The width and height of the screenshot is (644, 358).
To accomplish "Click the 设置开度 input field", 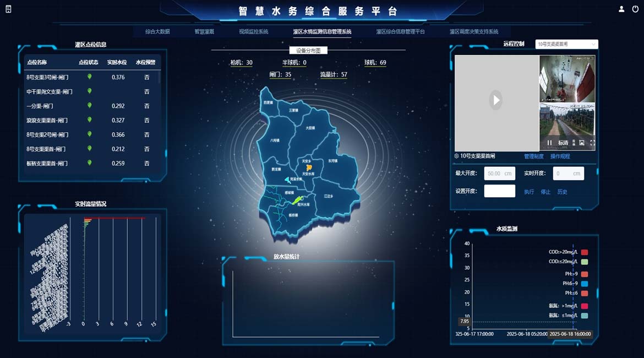I will coord(499,191).
